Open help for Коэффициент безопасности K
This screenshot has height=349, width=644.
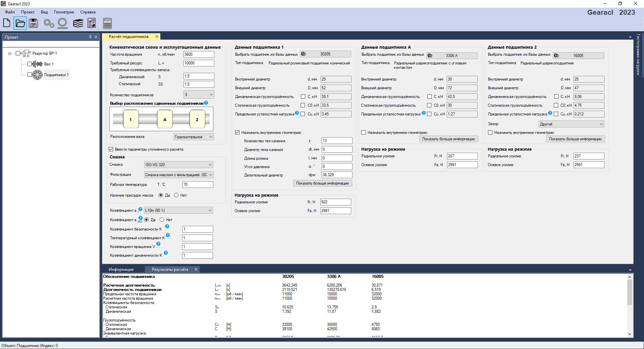(167, 227)
